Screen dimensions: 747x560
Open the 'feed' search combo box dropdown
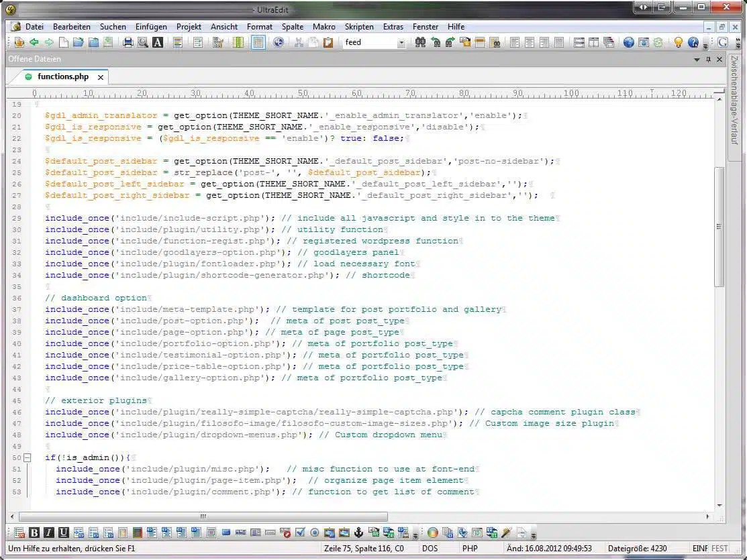[x=401, y=42]
